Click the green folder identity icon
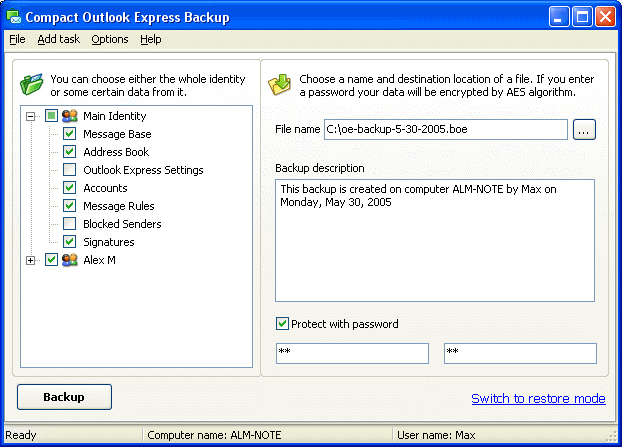Viewport: 622px width, 447px height. tap(31, 84)
